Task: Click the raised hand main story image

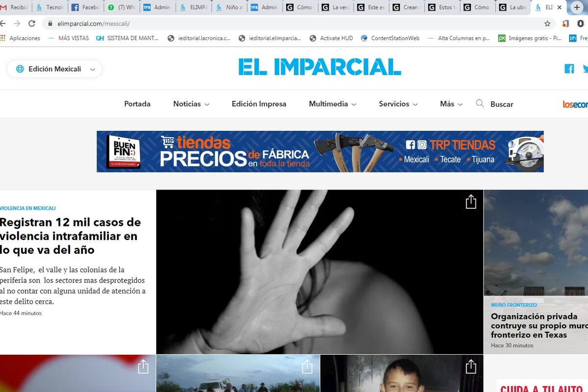Action: (x=319, y=272)
